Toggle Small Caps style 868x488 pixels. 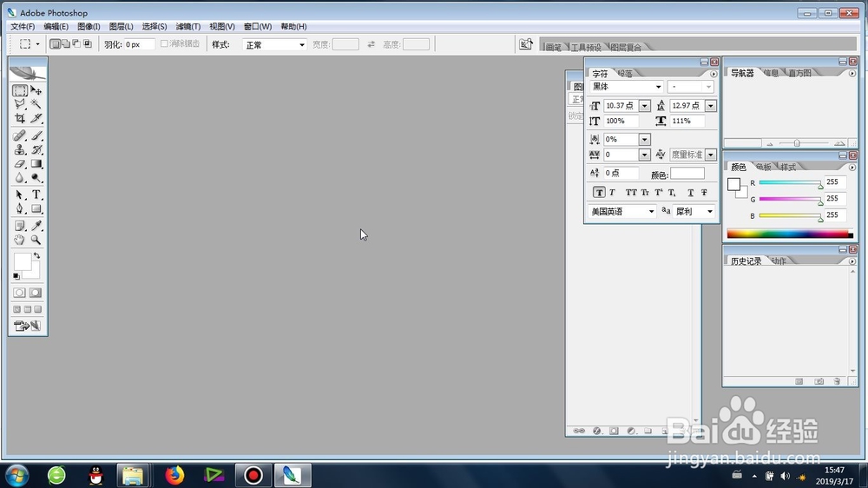[645, 192]
